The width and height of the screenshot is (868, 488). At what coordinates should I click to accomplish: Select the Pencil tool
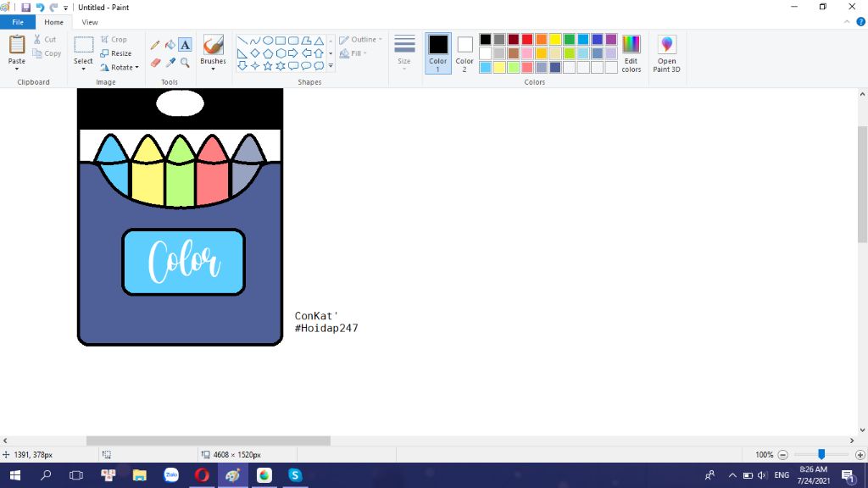coord(155,45)
